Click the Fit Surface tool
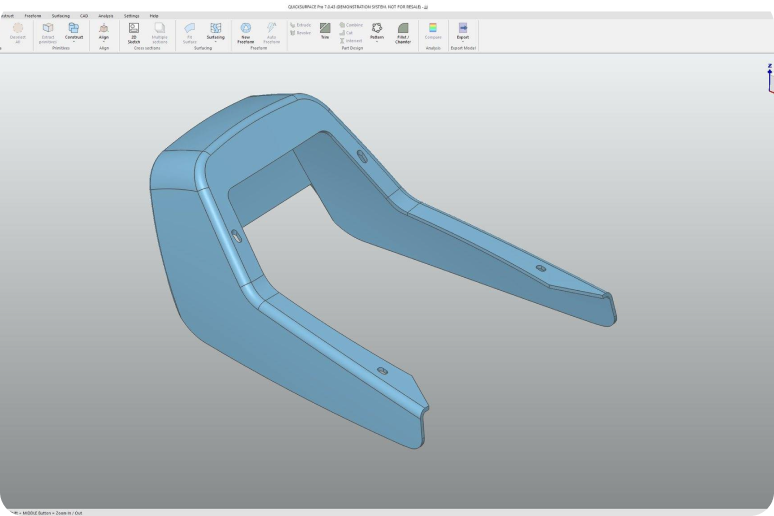Image resolution: width=774 pixels, height=516 pixels. [x=190, y=31]
